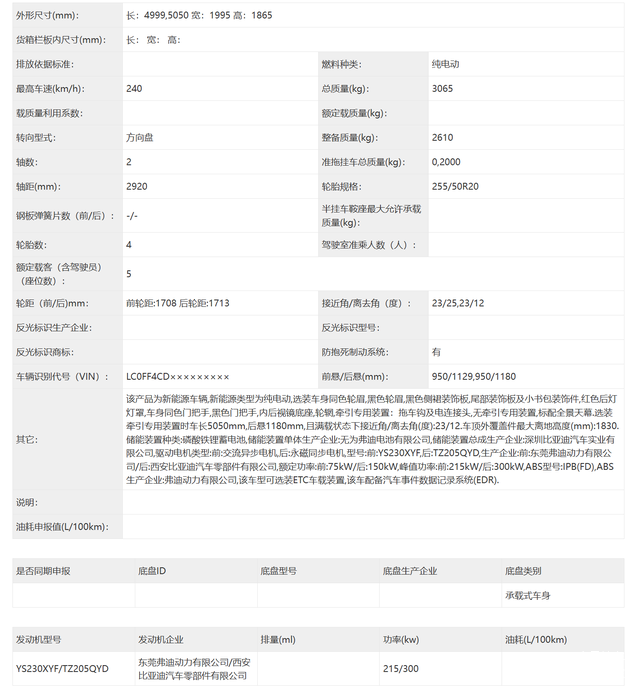Select the 燃料种类 value 纯电动

pos(446,64)
